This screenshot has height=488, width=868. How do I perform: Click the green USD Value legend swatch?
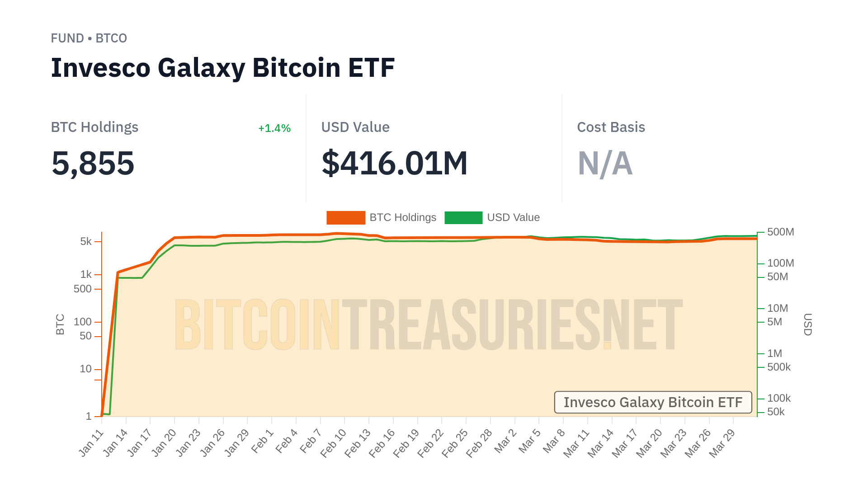[x=463, y=217]
